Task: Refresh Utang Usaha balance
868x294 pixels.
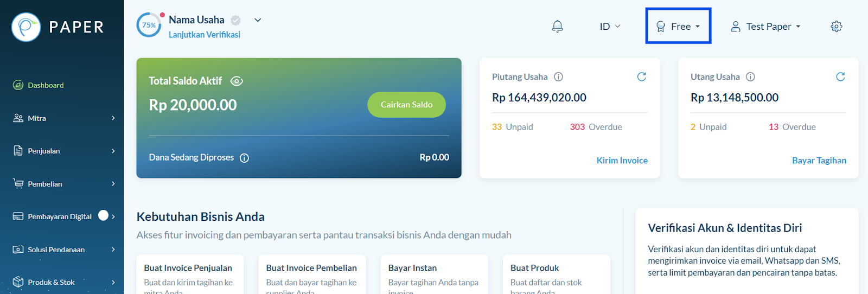Action: coord(840,76)
